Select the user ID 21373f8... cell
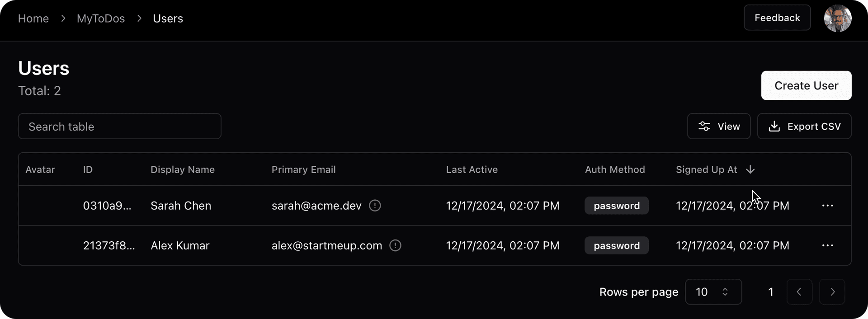868x319 pixels. pos(109,245)
